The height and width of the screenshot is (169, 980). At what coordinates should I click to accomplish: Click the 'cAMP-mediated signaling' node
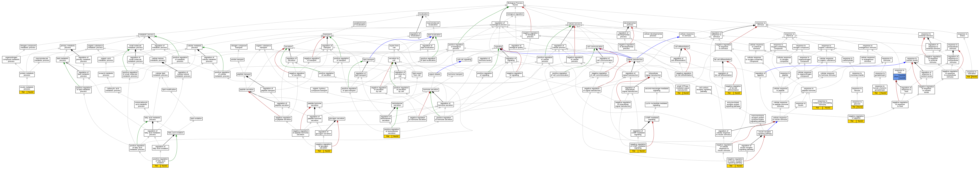coord(652,119)
